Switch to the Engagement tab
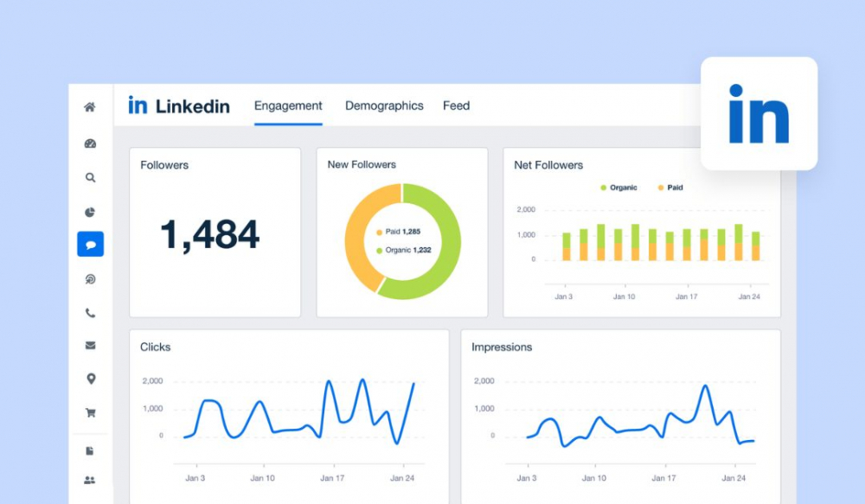The height and width of the screenshot is (504, 865). click(288, 105)
